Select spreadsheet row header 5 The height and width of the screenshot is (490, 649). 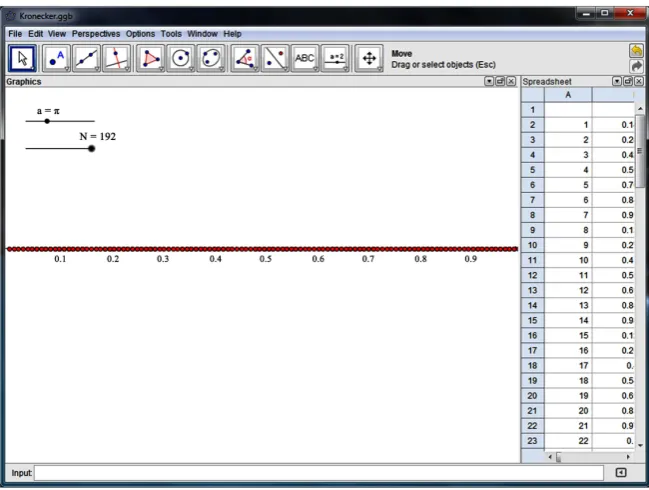[532, 170]
